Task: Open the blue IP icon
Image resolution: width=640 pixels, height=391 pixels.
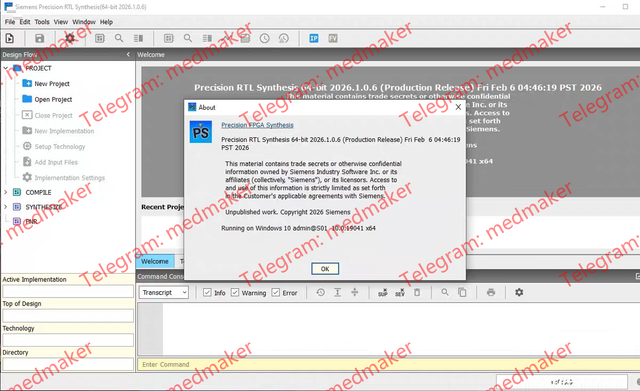Action: [x=313, y=38]
